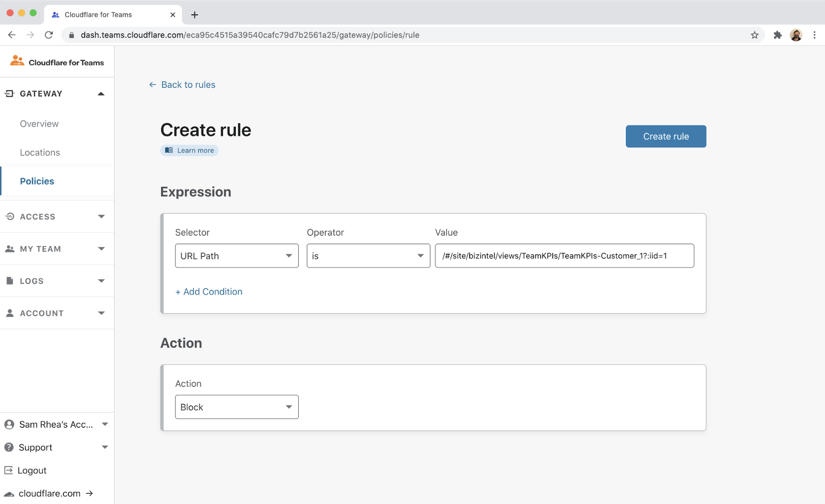Expand the My Team section
This screenshot has width=825, height=504.
101,249
